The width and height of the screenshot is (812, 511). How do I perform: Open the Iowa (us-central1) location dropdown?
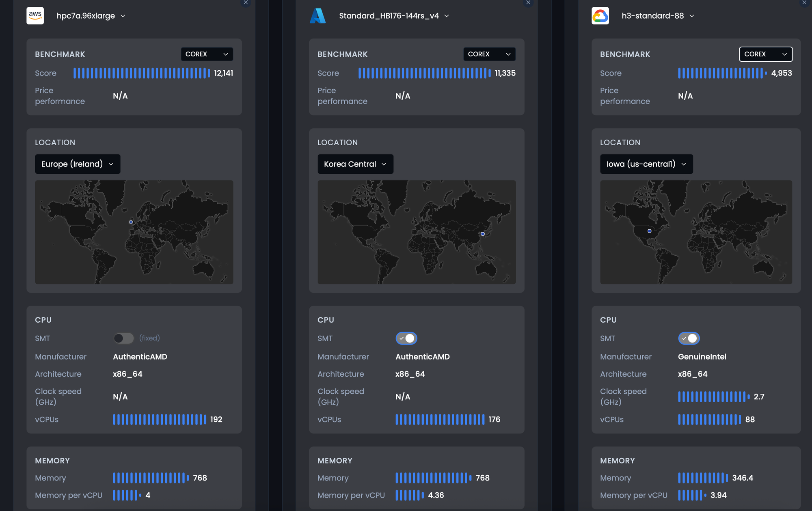(x=646, y=164)
